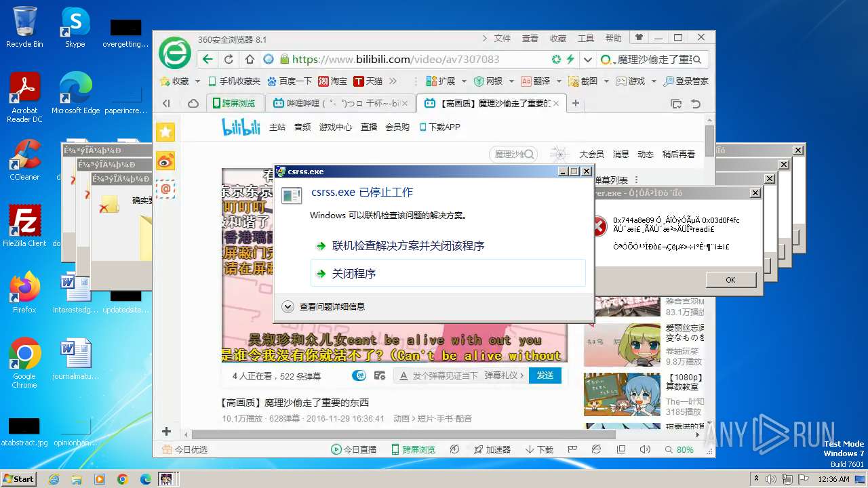
Task: Click the browser address bar URL
Action: point(395,60)
